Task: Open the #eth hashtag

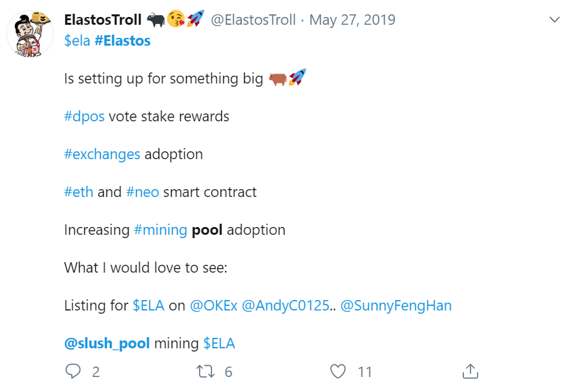Action: pos(78,192)
